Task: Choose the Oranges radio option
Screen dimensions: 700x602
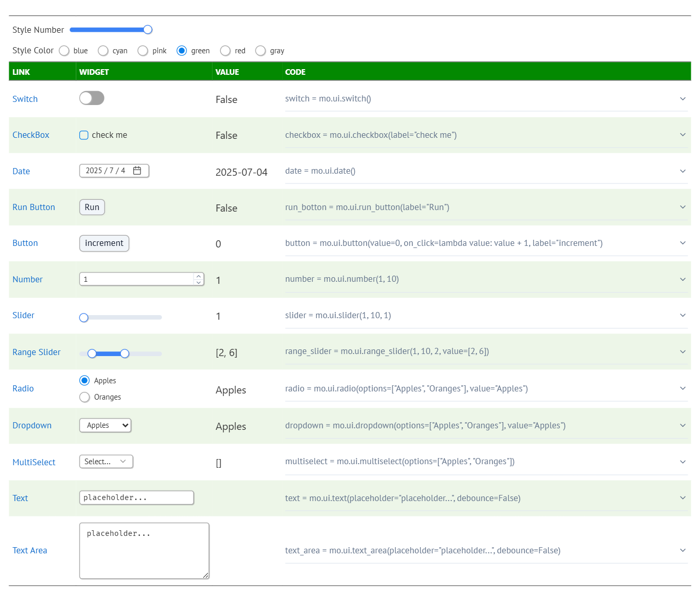Action: pos(84,397)
